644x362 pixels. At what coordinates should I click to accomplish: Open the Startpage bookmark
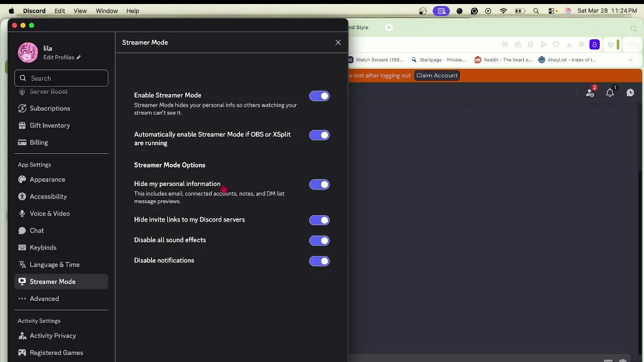click(439, 60)
